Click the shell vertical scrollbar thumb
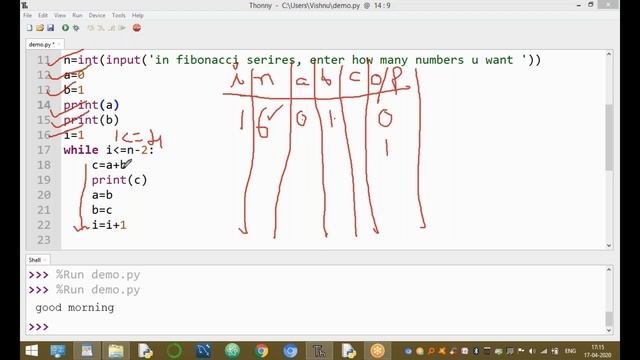 pyautogui.click(x=609, y=319)
